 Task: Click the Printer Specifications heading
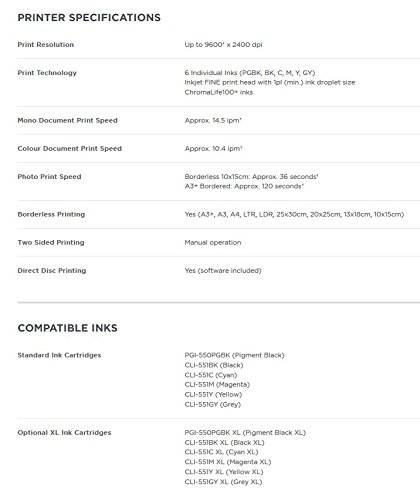click(x=89, y=17)
